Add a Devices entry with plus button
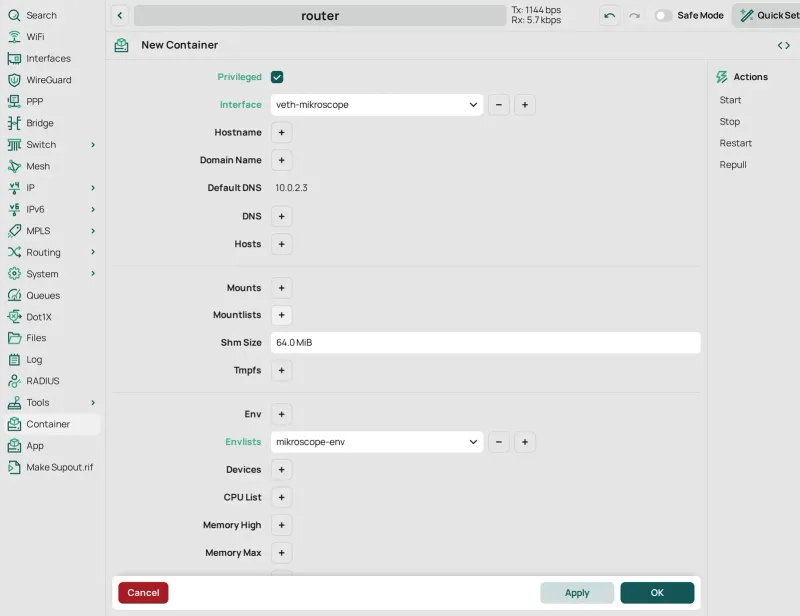The image size is (800, 616). click(282, 470)
